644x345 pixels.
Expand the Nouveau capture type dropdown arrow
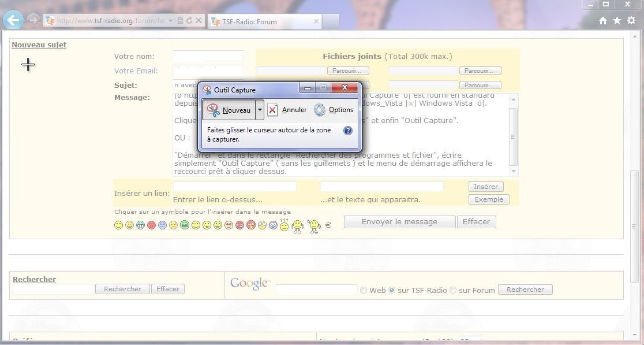click(x=260, y=110)
